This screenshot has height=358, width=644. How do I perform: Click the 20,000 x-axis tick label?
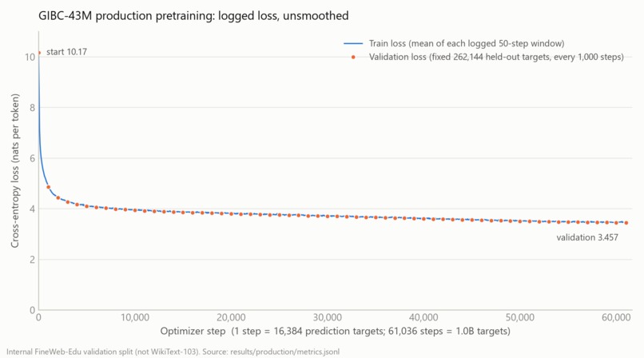click(231, 317)
